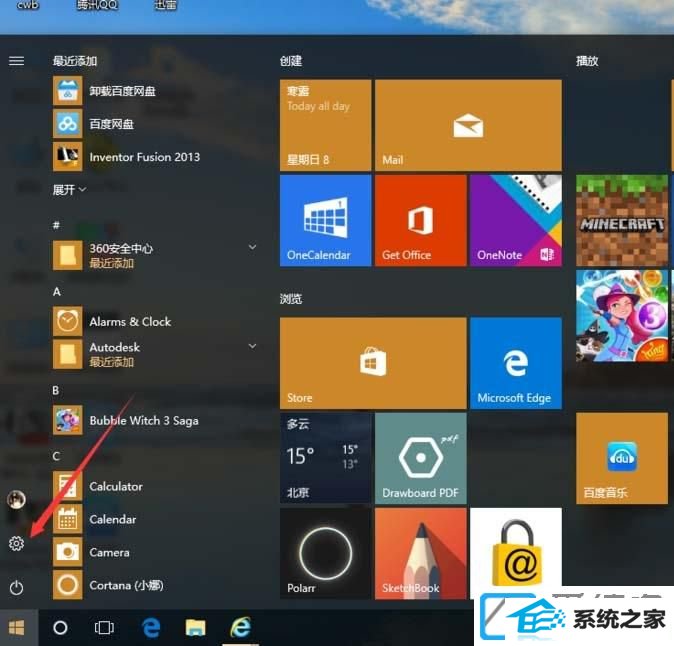Click the C letter group header

point(56,456)
